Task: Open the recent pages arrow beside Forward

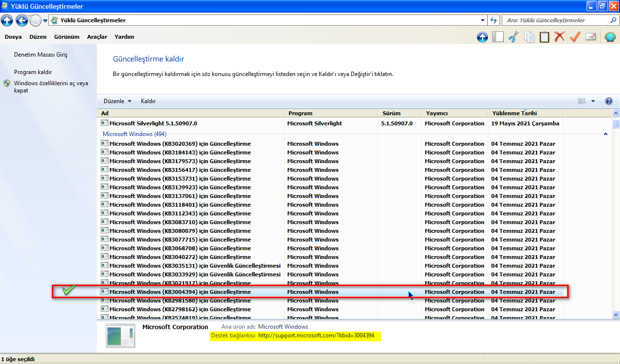Action: coord(45,20)
